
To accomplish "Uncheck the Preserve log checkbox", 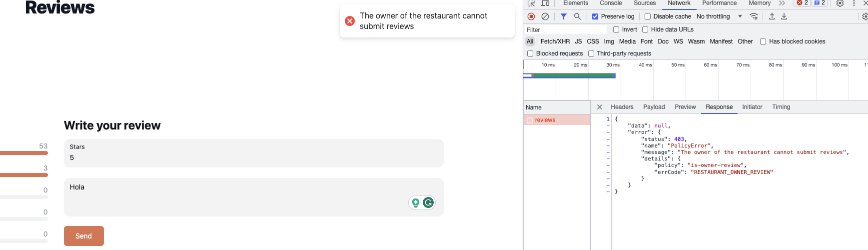I will coord(595,16).
